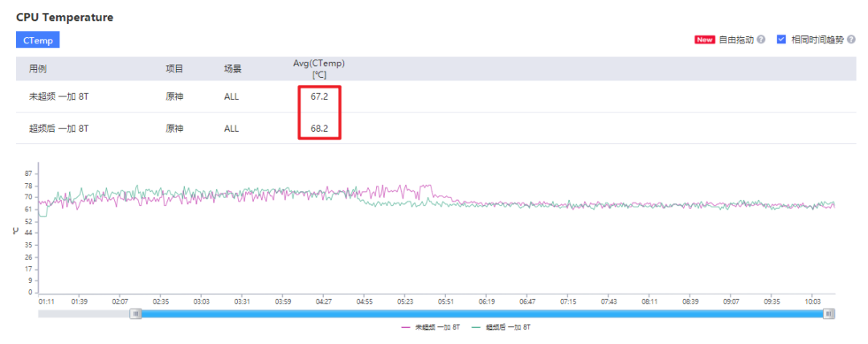Viewport: 868px width, 344px height.
Task: Click the help icon beside 相同时间趋势
Action: click(851, 40)
